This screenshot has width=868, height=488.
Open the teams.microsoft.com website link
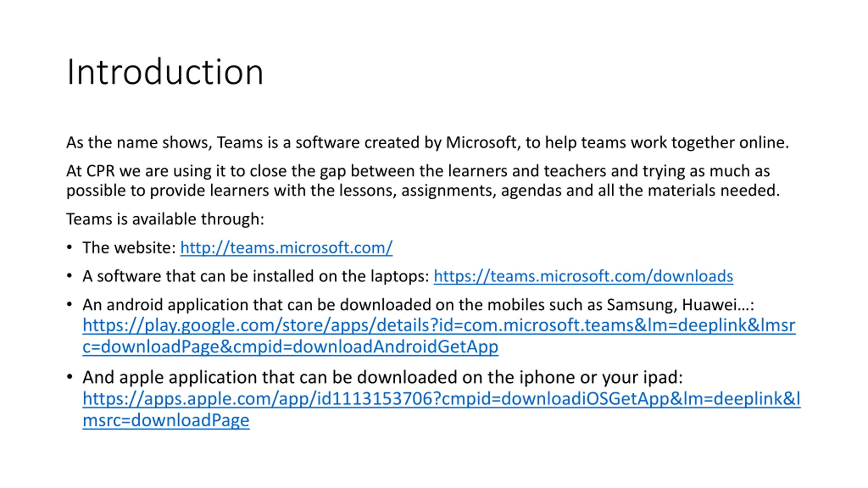click(286, 247)
